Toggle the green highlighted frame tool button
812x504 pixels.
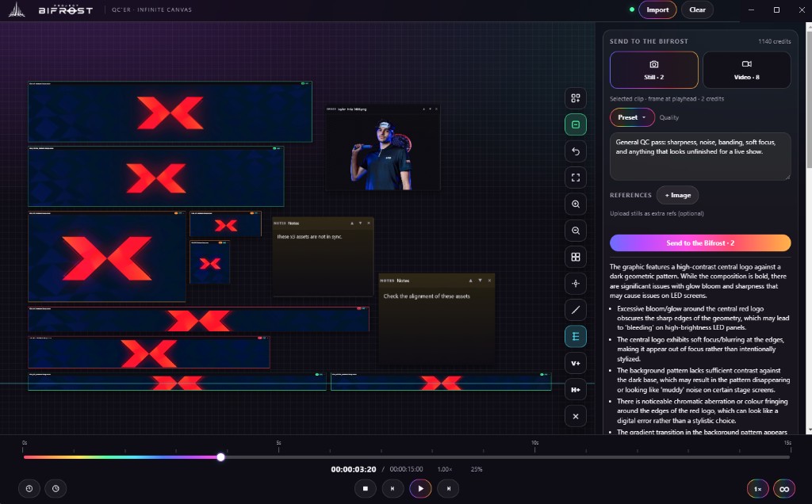click(x=576, y=124)
